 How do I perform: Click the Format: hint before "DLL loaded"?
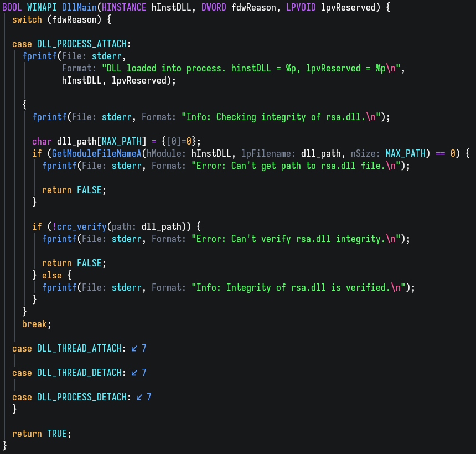tap(79, 68)
